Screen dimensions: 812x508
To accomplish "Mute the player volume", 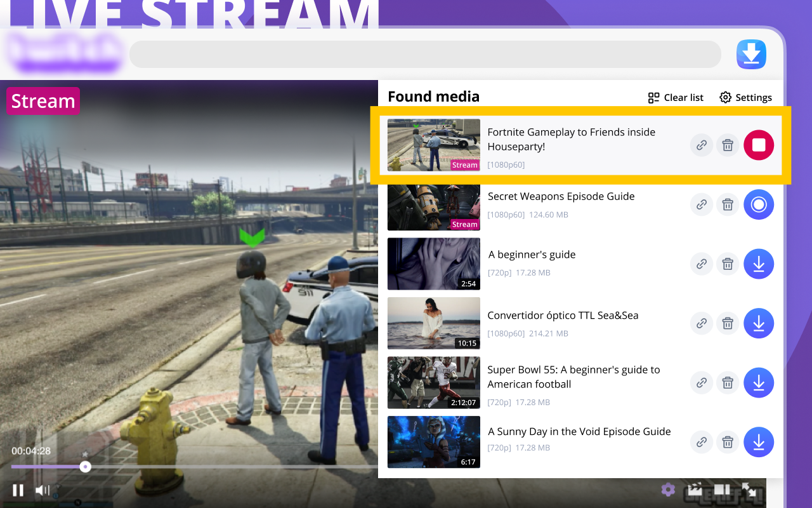I will tap(43, 490).
